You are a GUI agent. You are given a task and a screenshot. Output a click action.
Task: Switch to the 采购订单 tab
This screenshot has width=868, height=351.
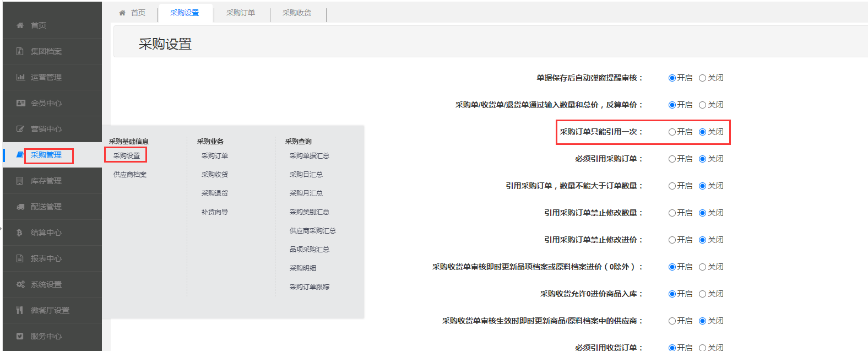coord(241,13)
